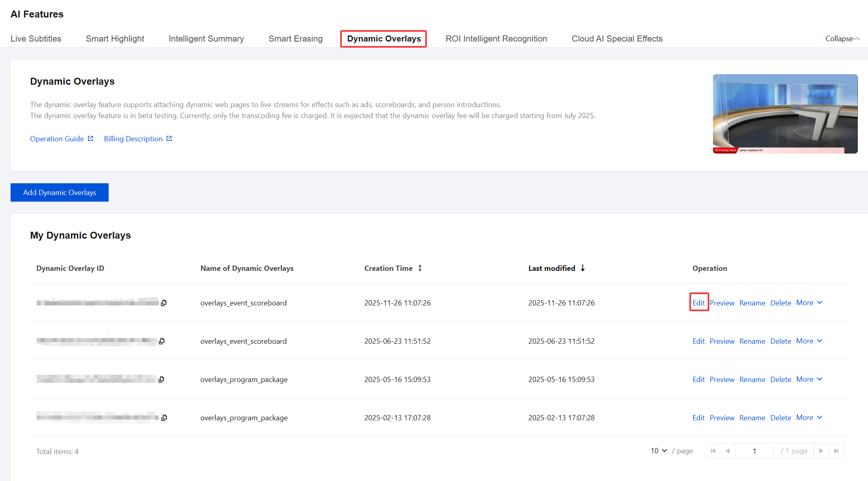This screenshot has width=868, height=481.
Task: Open ROI Intelligent Recognition tab
Action: 496,39
